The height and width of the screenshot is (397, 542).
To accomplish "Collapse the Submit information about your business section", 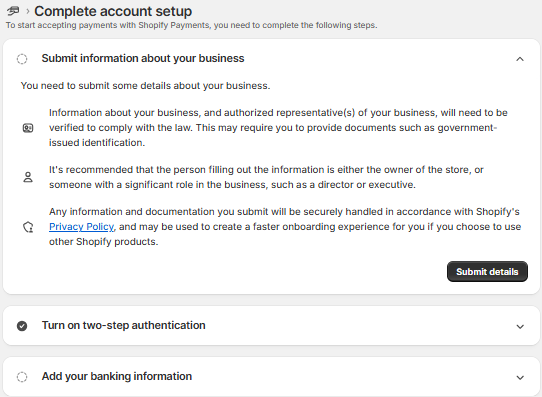I will click(x=520, y=59).
